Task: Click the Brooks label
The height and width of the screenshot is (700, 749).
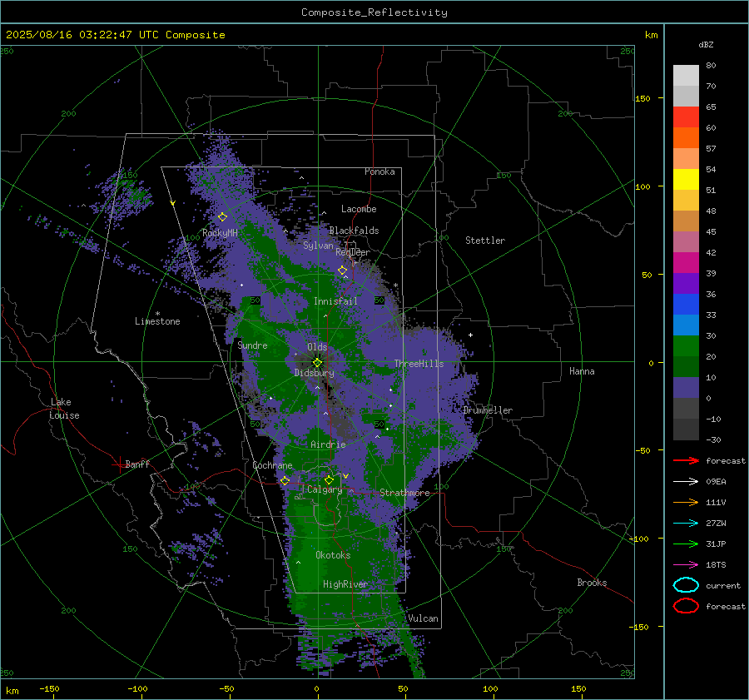Action: click(592, 583)
